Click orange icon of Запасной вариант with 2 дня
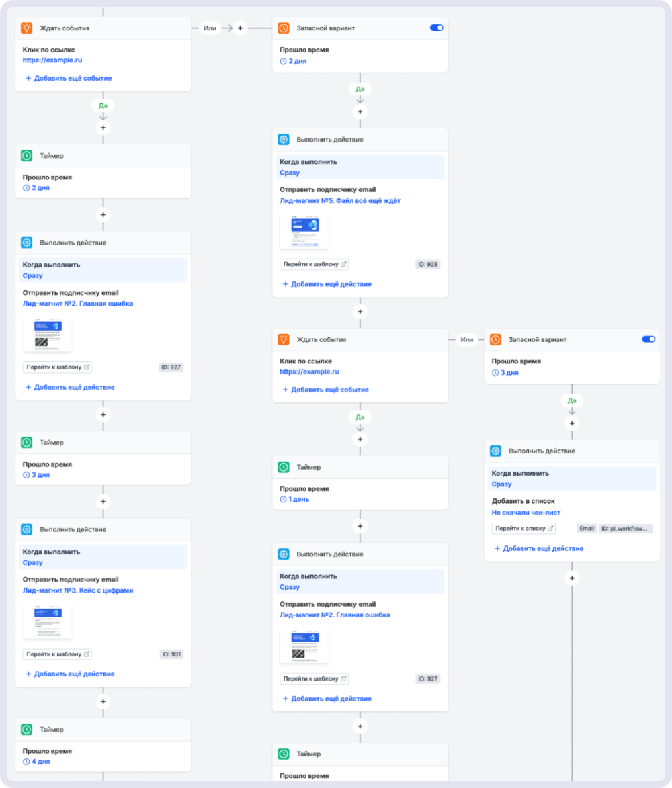Screen dimensions: 672x788 (x=284, y=28)
